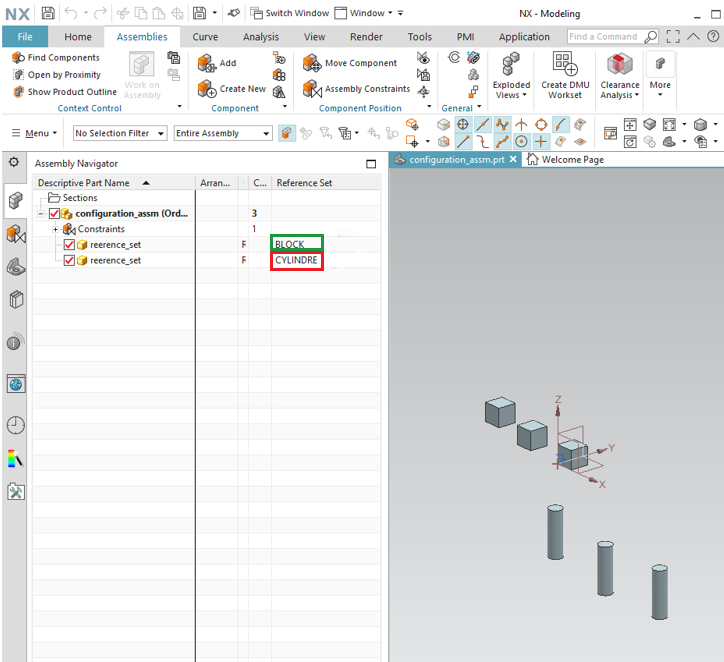Click the Save icon in title bar
724x662 pixels.
click(x=48, y=13)
